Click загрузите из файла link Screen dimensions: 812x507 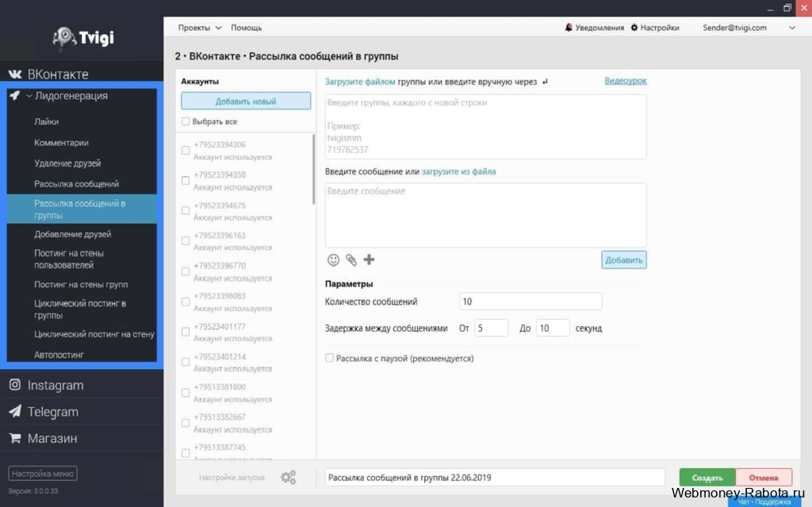click(458, 171)
